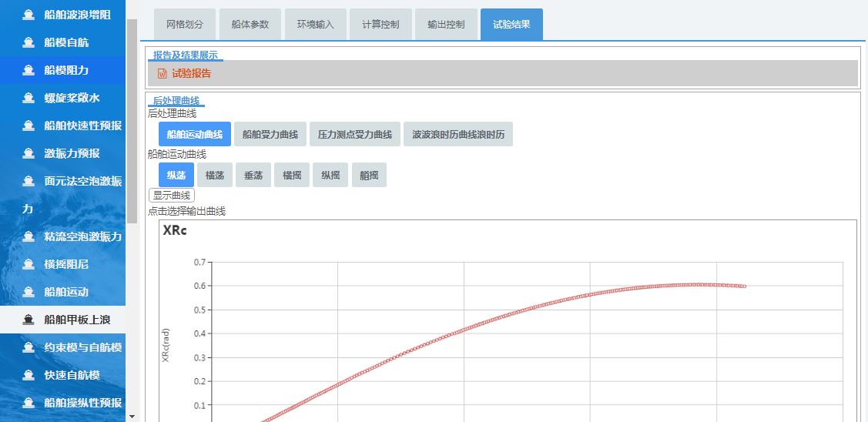The image size is (868, 422).
Task: Click the ship icon beside 激振力预报
Action: [x=28, y=153]
